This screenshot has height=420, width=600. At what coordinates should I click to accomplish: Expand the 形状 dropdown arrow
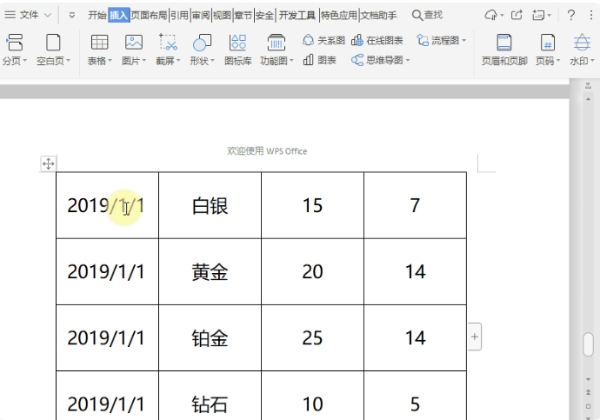[x=213, y=60]
